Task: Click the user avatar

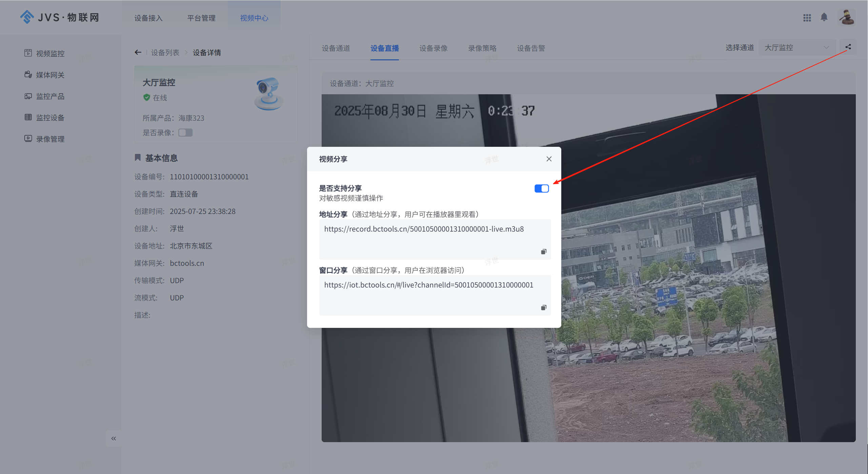Action: coord(847,17)
